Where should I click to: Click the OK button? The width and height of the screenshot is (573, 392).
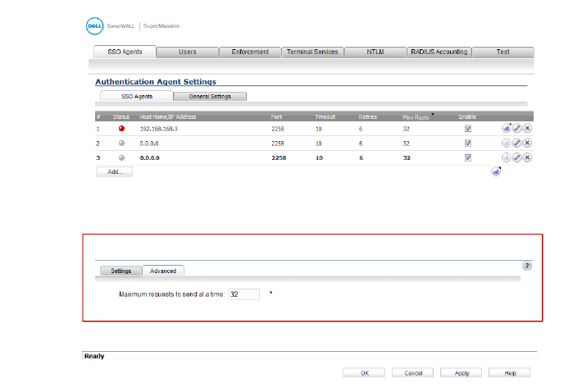tap(364, 373)
